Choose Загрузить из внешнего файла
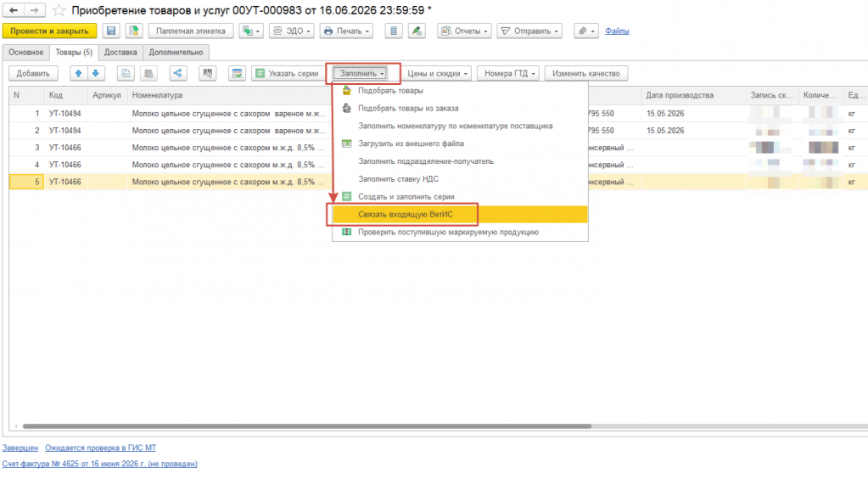 coord(460,144)
